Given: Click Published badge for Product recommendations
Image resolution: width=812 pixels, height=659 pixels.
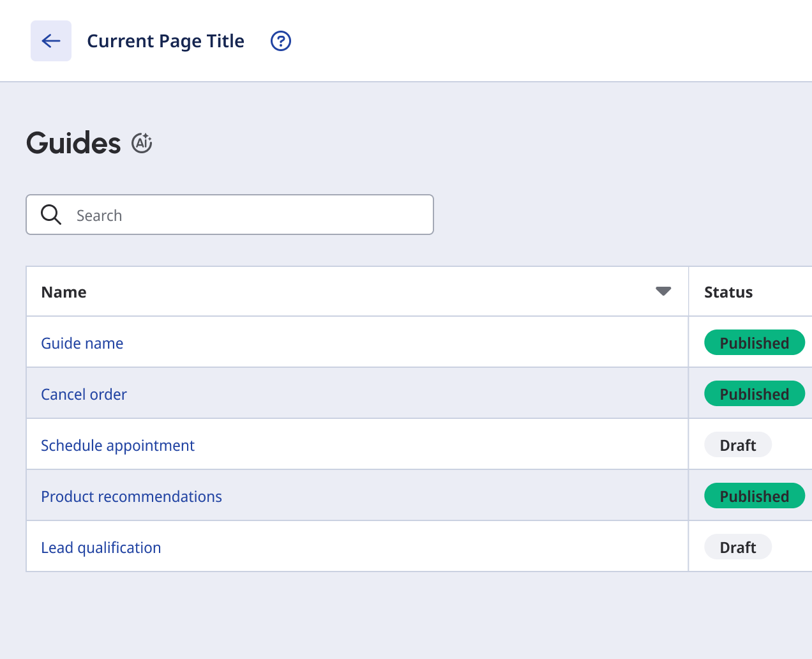Looking at the screenshot, I should 754,496.
